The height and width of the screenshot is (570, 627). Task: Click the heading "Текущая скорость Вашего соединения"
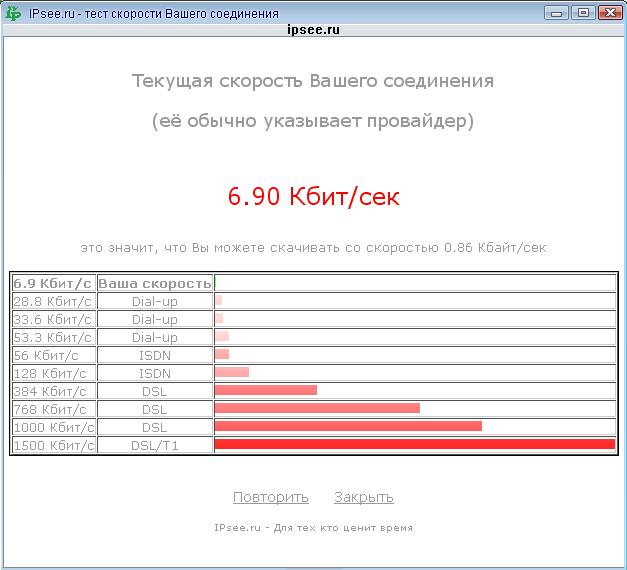[313, 80]
